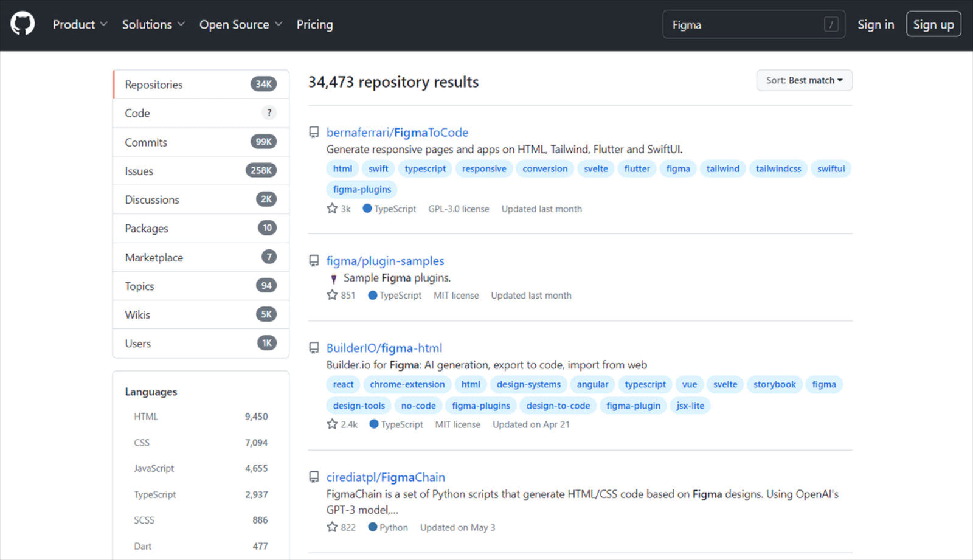Click the swift topic tag
The image size is (973, 560).
(x=378, y=168)
